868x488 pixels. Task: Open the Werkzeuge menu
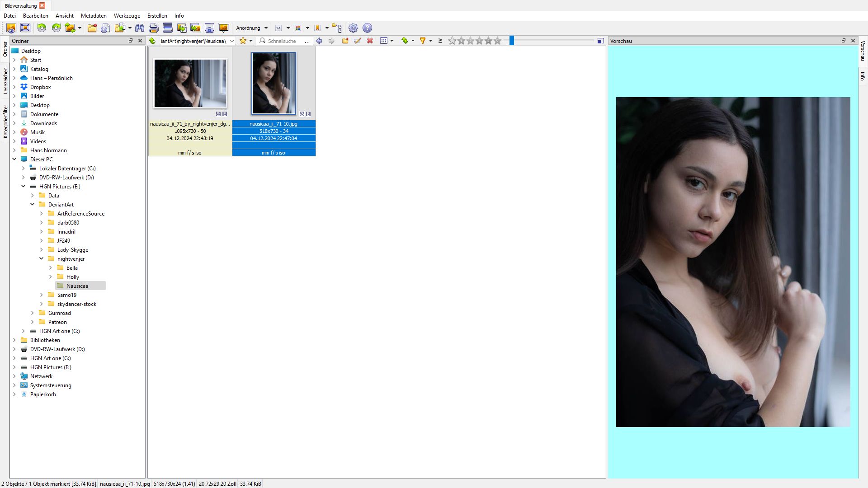(x=127, y=16)
